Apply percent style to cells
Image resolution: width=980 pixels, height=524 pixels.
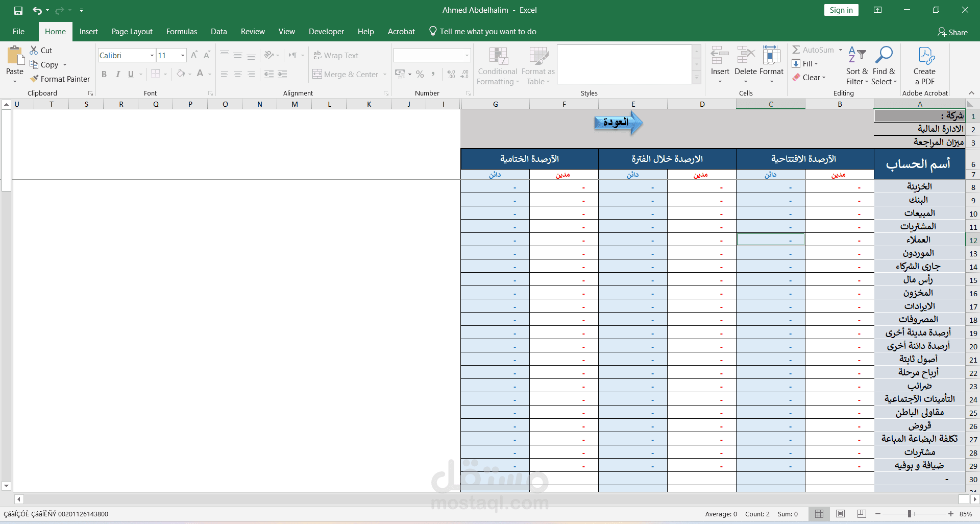[x=420, y=74]
